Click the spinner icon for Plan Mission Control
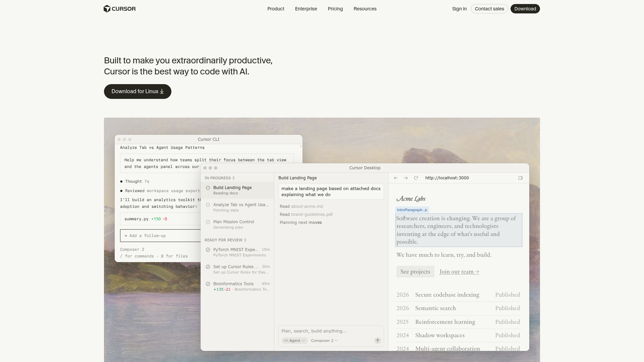This screenshot has width=644, height=362. [x=208, y=222]
